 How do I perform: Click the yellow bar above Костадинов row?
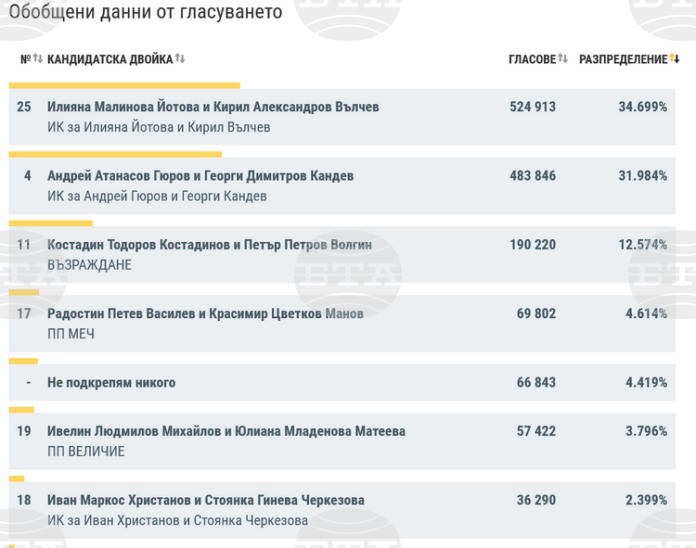tap(51, 223)
